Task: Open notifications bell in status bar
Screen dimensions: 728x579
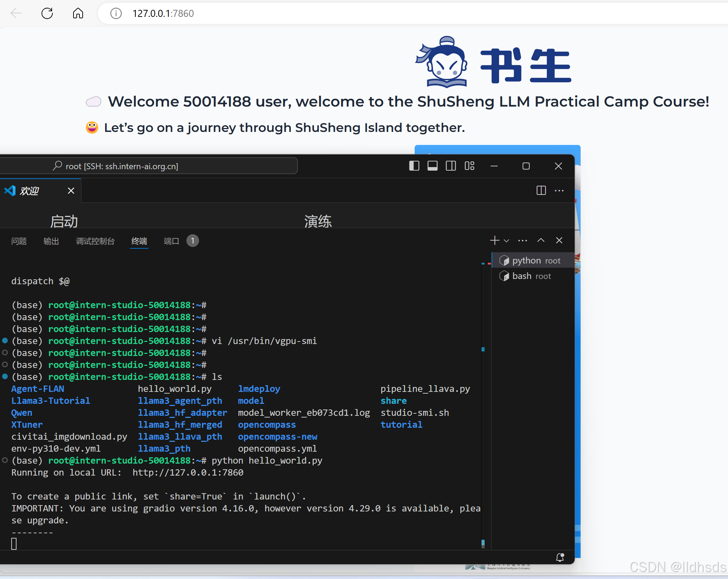Action: (560, 557)
